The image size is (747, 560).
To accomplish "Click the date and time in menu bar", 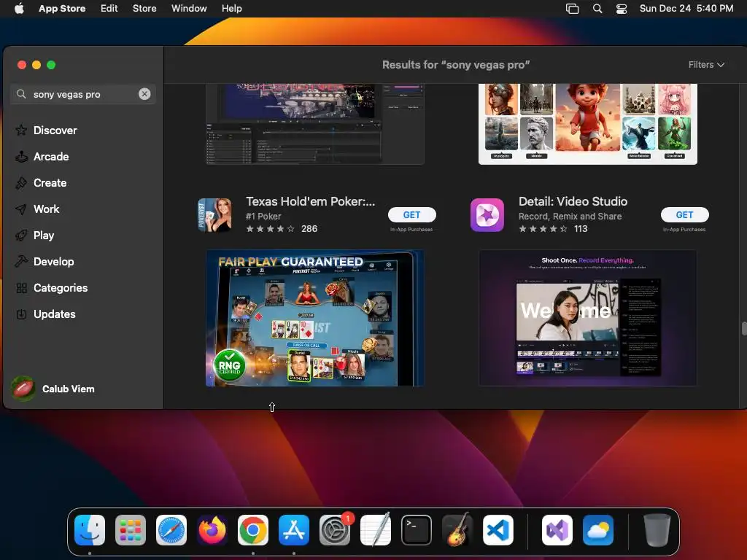I will tap(686, 9).
